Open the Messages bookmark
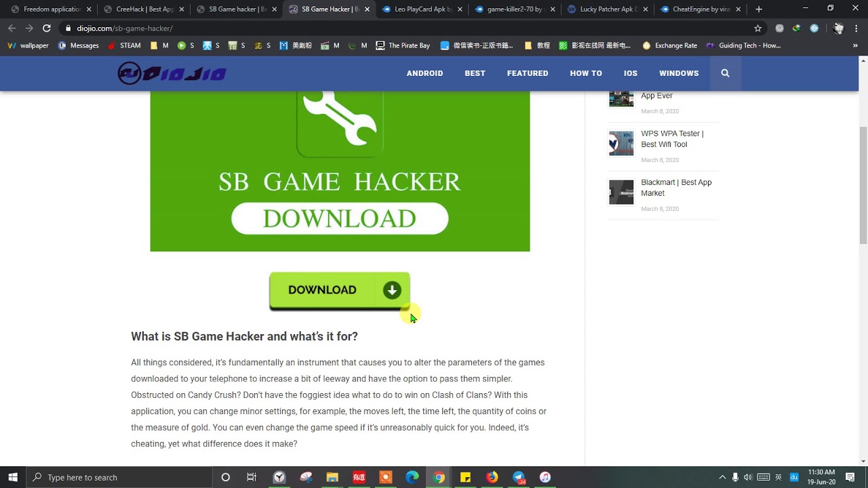 tap(79, 45)
